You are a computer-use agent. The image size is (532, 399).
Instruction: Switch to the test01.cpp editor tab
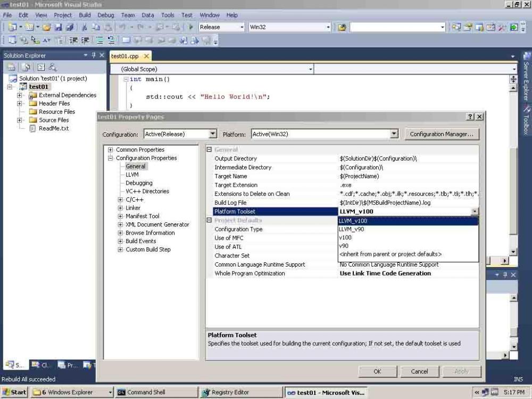(x=124, y=56)
